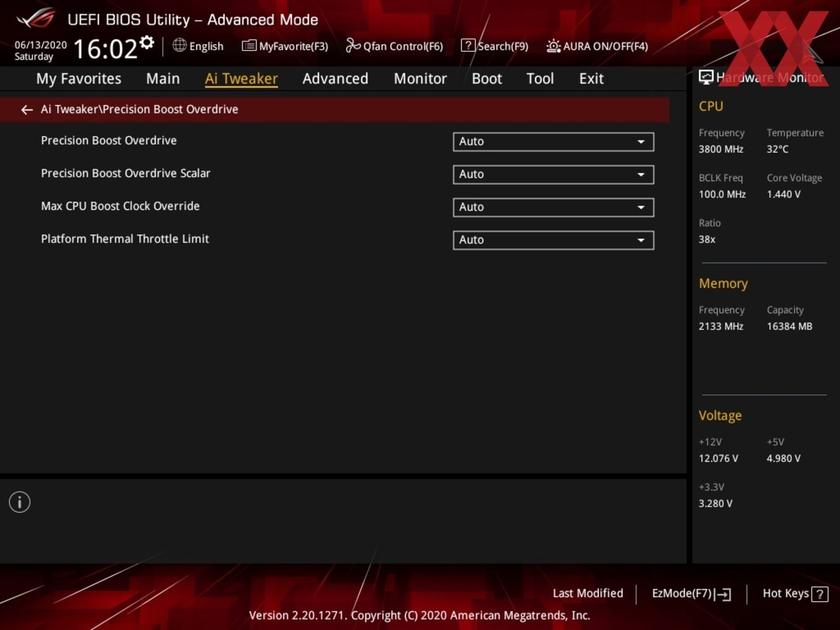Click the MyFavorite list icon
840x630 pixels.
pyautogui.click(x=249, y=46)
